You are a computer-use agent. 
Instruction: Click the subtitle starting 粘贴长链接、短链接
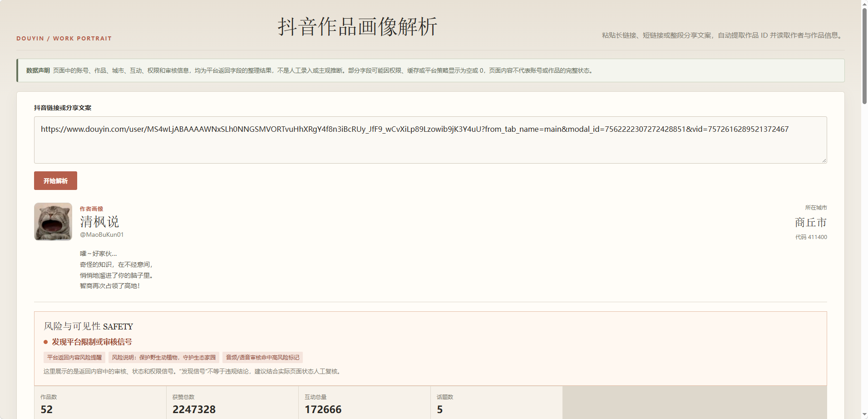coord(723,35)
